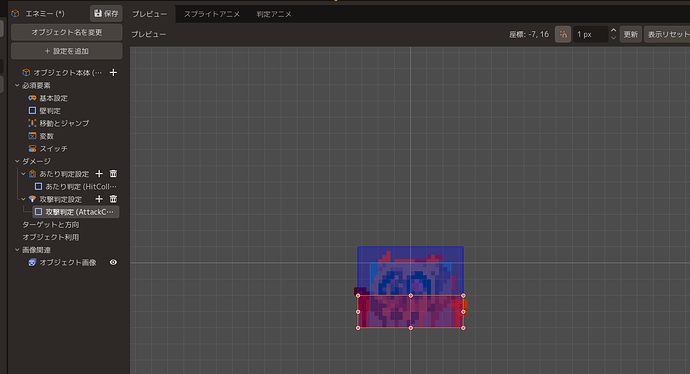Select the オブジェクト本体 tree row
Image resolution: width=690 pixels, height=374 pixels.
67,72
